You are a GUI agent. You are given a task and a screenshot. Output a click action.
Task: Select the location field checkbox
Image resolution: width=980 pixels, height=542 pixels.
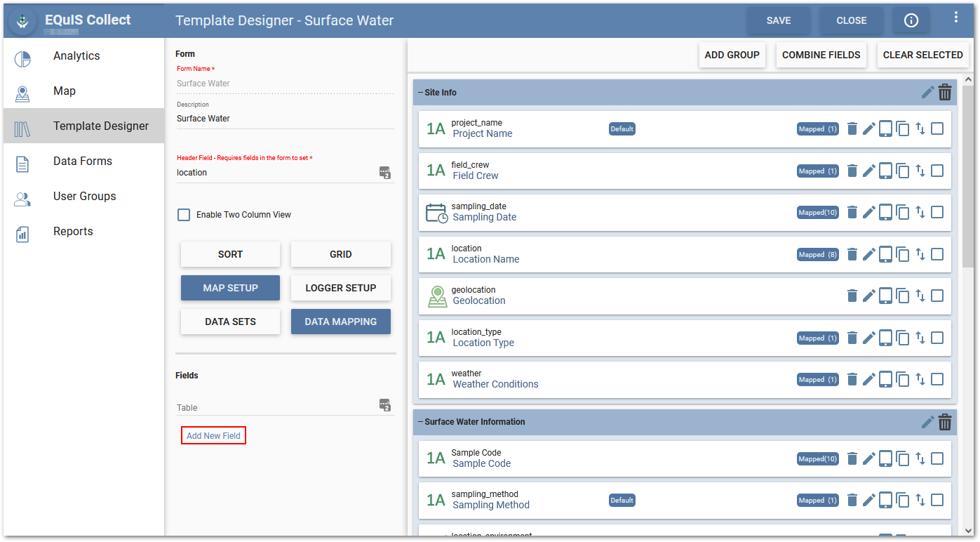pos(937,254)
